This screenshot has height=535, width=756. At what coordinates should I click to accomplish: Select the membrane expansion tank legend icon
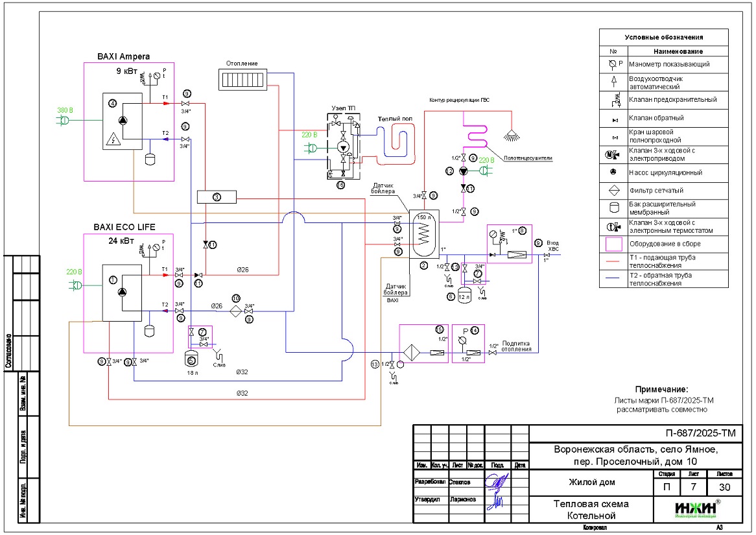tap(612, 208)
